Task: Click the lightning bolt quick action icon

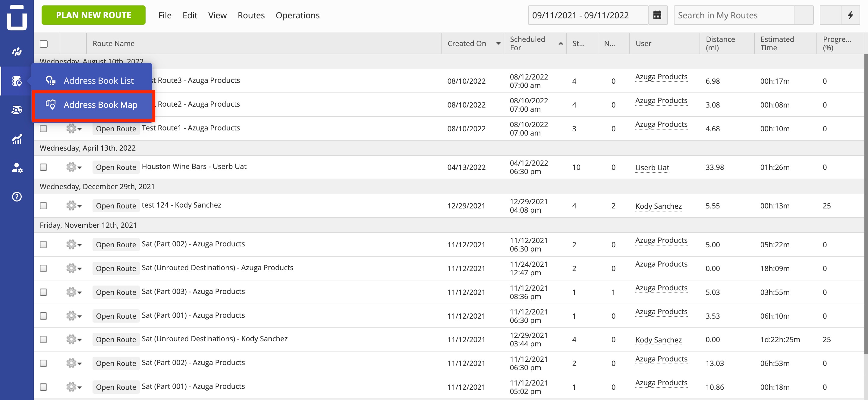Action: (851, 15)
